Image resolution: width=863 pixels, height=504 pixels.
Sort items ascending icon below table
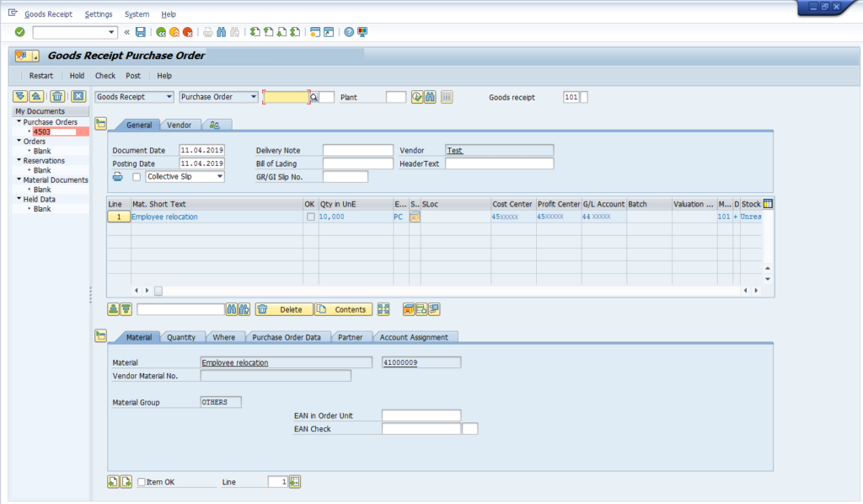pos(113,309)
